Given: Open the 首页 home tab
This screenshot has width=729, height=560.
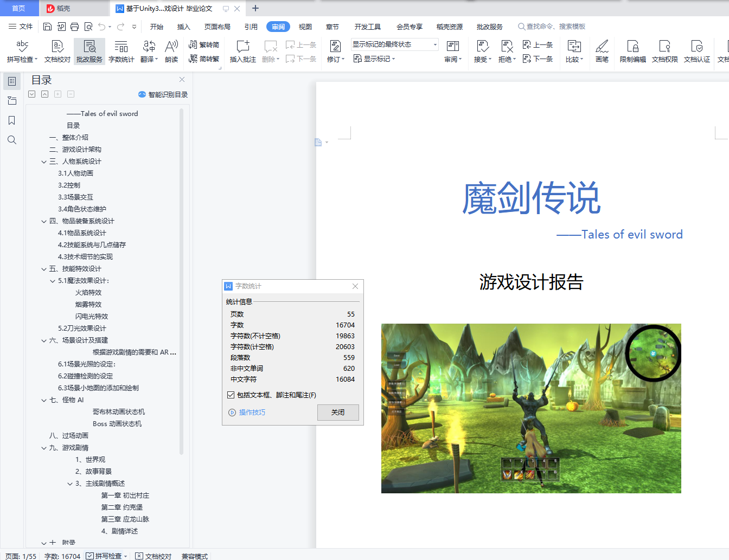Looking at the screenshot, I should (19, 8).
